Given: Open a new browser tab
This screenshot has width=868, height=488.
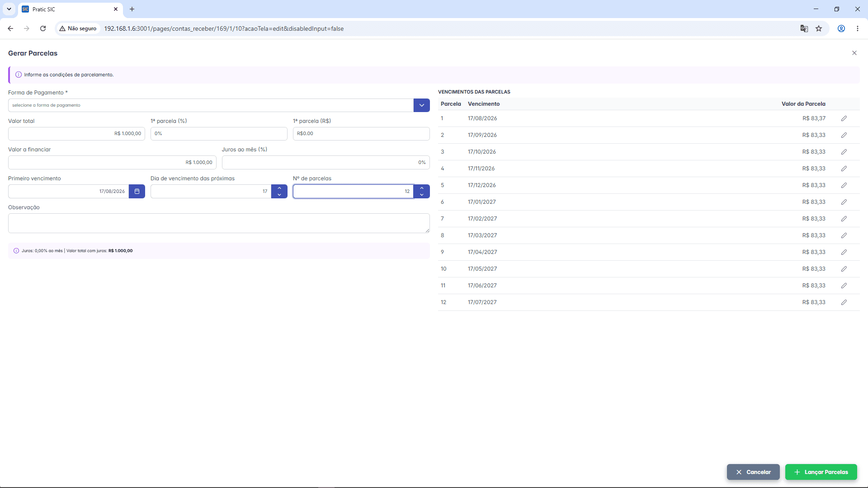Looking at the screenshot, I should [132, 9].
